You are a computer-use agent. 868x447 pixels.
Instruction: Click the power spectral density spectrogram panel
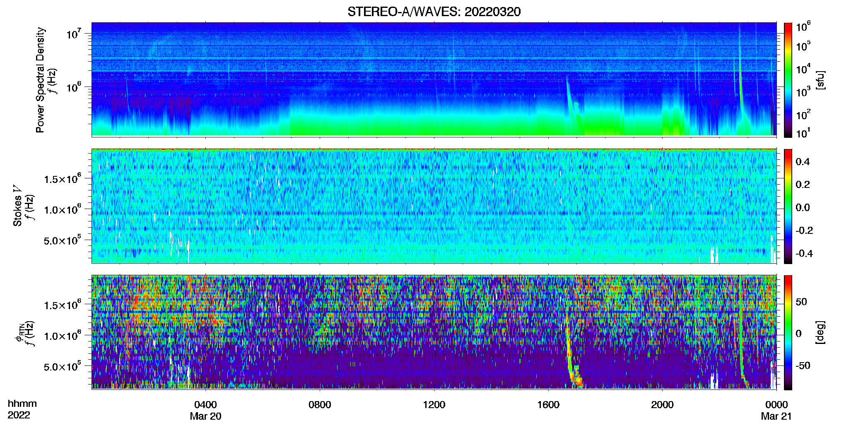(x=434, y=79)
